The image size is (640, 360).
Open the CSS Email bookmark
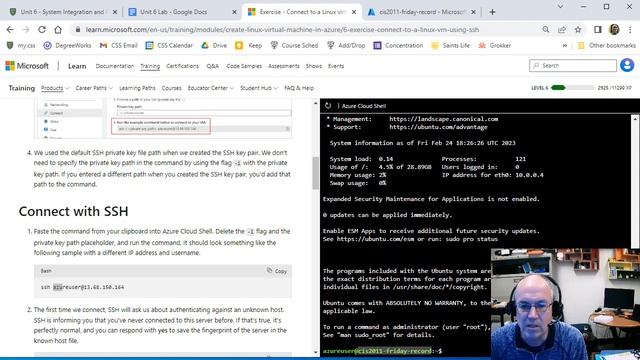point(118,45)
